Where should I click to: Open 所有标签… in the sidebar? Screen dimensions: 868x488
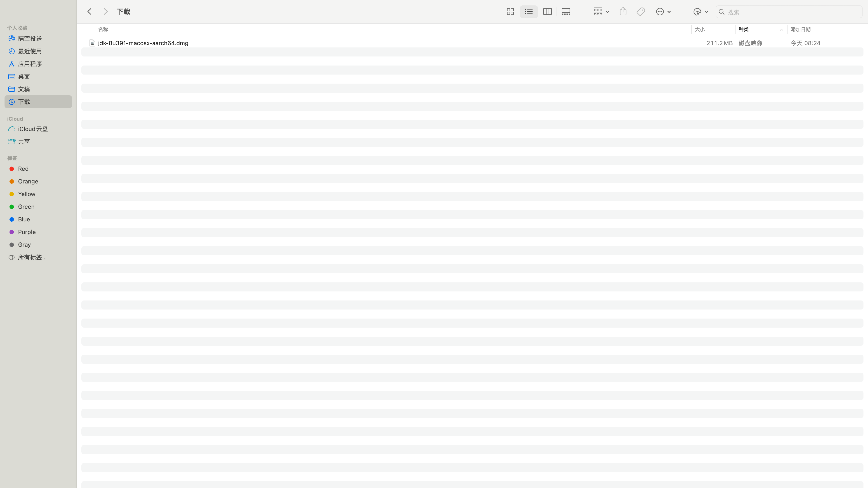(38, 257)
